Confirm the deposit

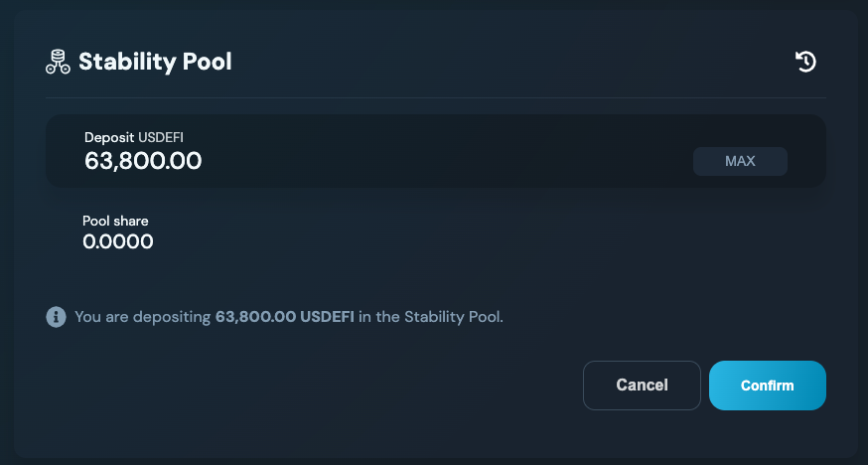coord(767,386)
